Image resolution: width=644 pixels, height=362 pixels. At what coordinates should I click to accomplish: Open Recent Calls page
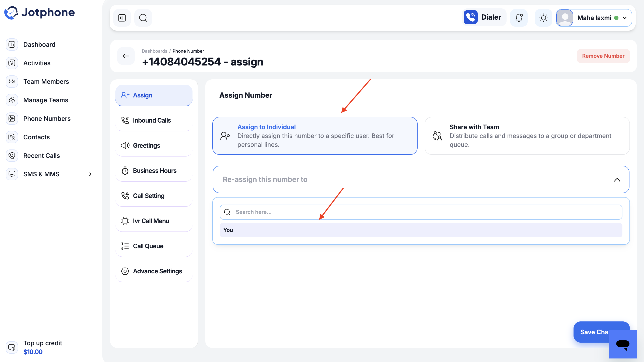(x=41, y=156)
